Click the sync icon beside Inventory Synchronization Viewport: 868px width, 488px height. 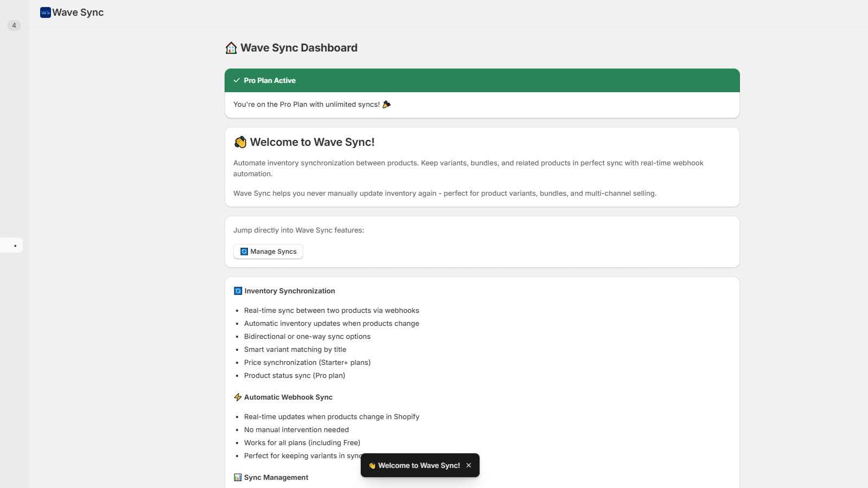point(238,291)
